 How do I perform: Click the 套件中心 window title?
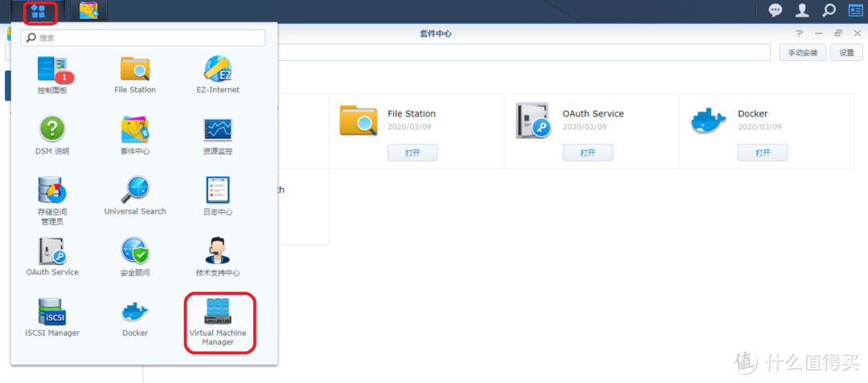point(436,34)
